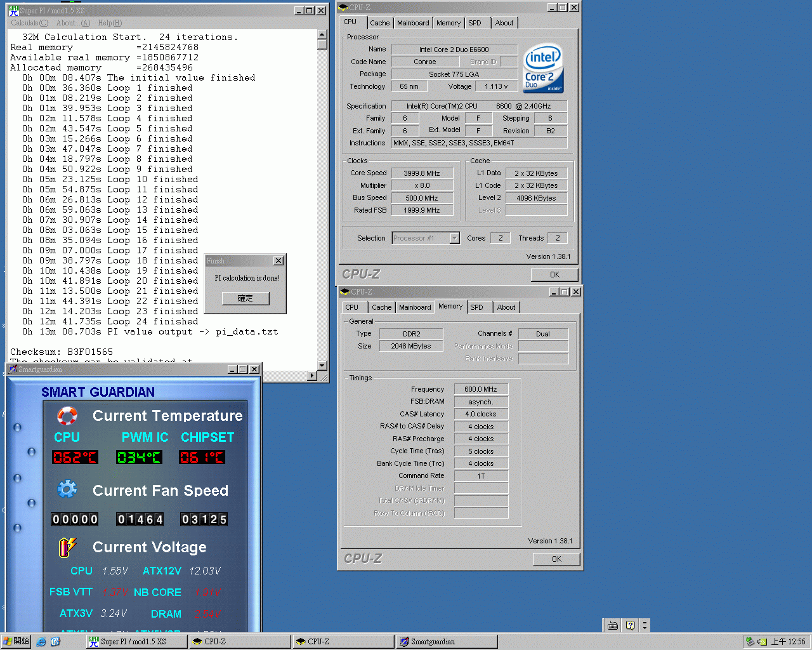Screen dimensions: 812x650
Task: Open the Calculate menu in Super PI
Action: 29,23
